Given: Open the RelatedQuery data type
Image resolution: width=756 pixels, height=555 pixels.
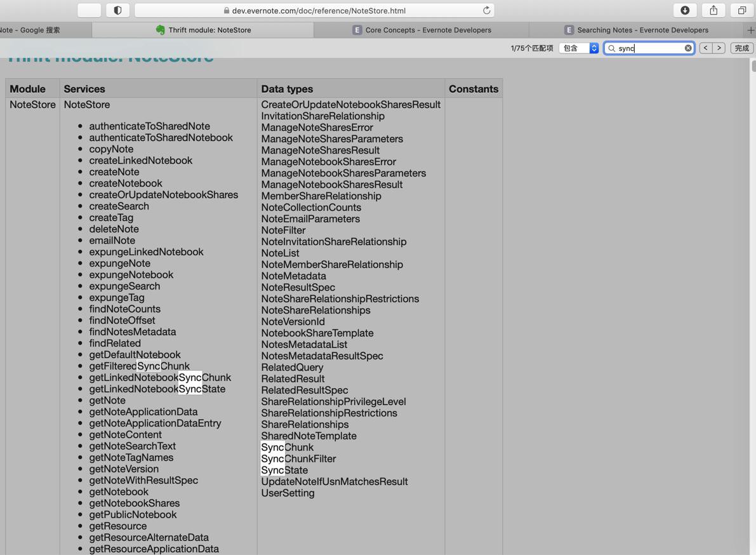Looking at the screenshot, I should click(292, 368).
